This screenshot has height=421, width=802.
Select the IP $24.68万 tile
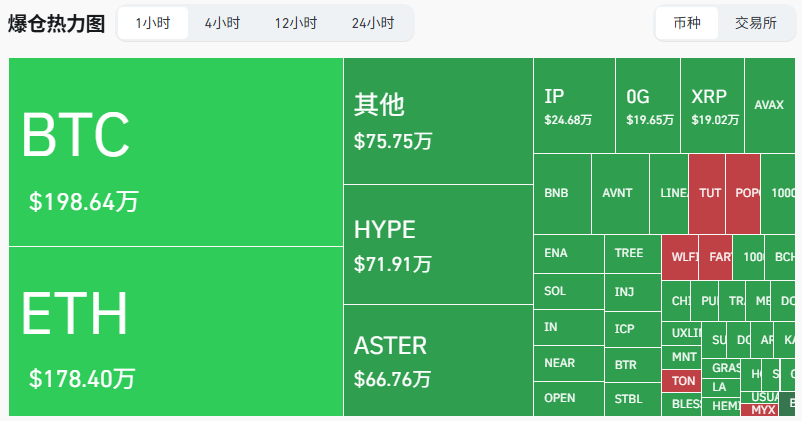[x=573, y=106]
